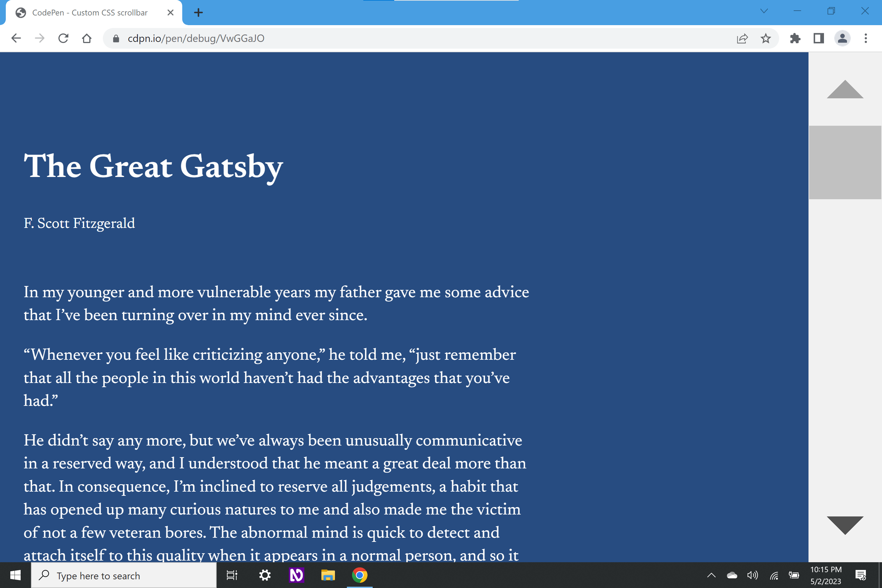Toggle the network status in system tray
The width and height of the screenshot is (882, 588).
(x=774, y=575)
